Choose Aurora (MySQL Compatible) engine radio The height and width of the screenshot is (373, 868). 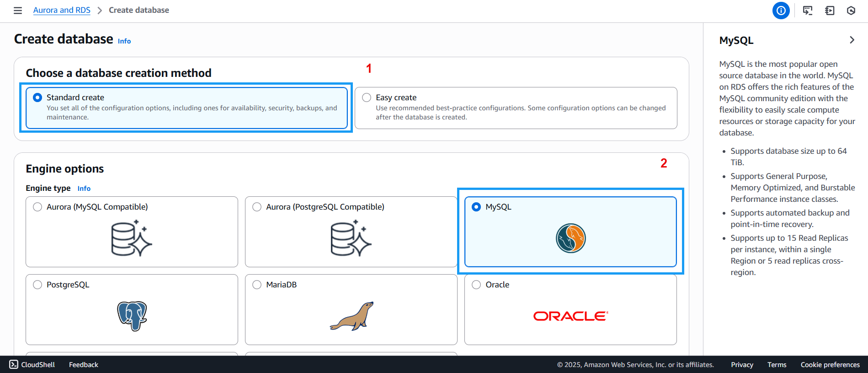[37, 207]
